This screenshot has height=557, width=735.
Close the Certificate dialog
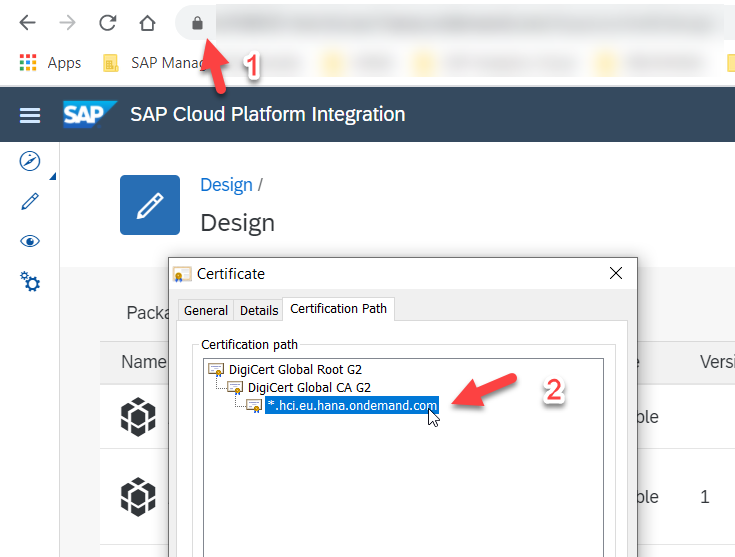click(x=616, y=273)
